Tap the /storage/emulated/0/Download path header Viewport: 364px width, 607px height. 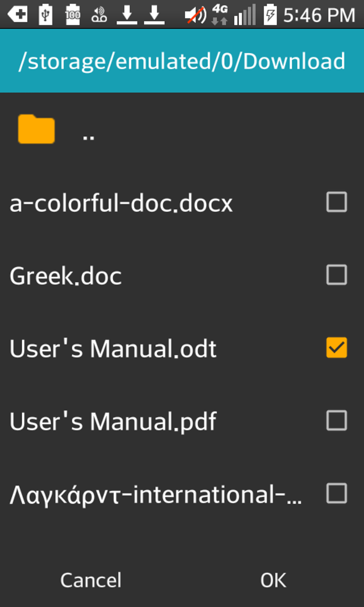182,61
